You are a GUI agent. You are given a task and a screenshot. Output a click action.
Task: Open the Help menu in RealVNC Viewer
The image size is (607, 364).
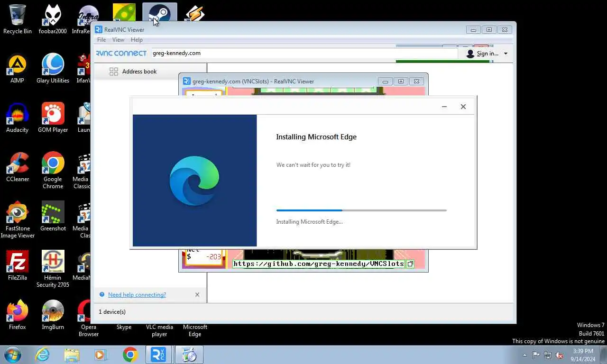tap(137, 40)
